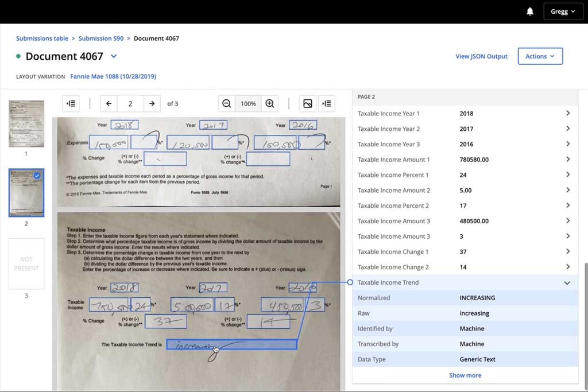Click the 37 percent change field on document
Screen dimensions: 588x392
tap(165, 321)
